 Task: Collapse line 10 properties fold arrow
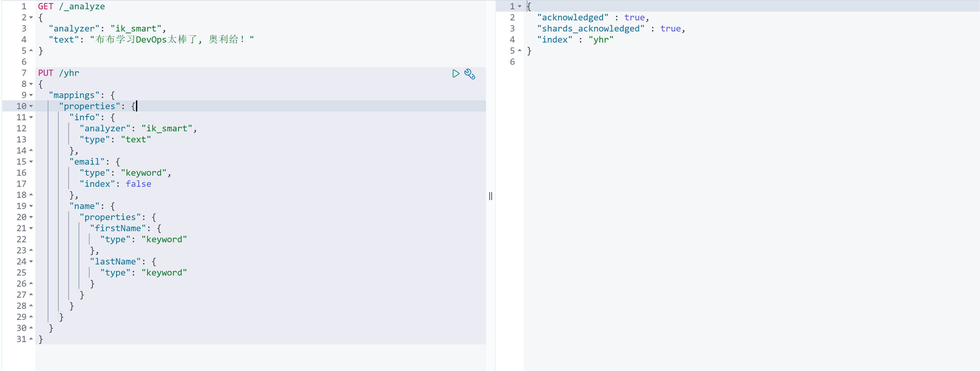coord(31,106)
